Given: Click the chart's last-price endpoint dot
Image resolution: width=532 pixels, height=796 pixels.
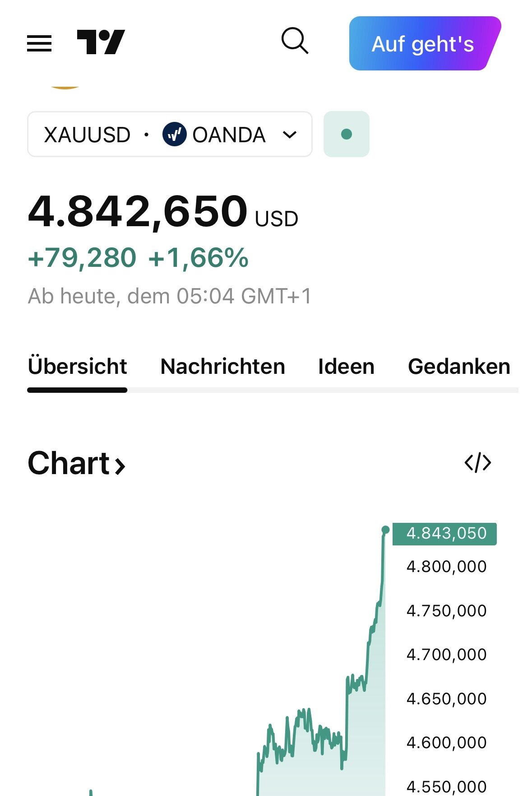Looking at the screenshot, I should point(385,530).
